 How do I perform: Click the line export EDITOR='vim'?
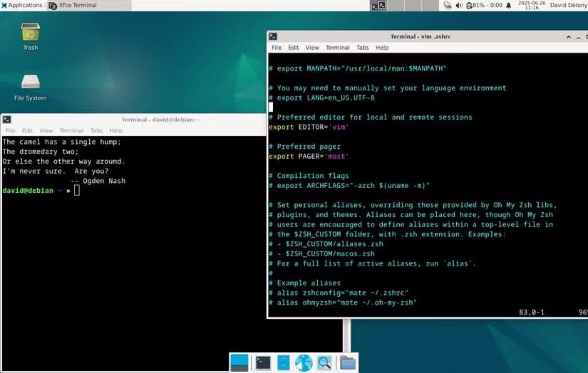point(309,127)
